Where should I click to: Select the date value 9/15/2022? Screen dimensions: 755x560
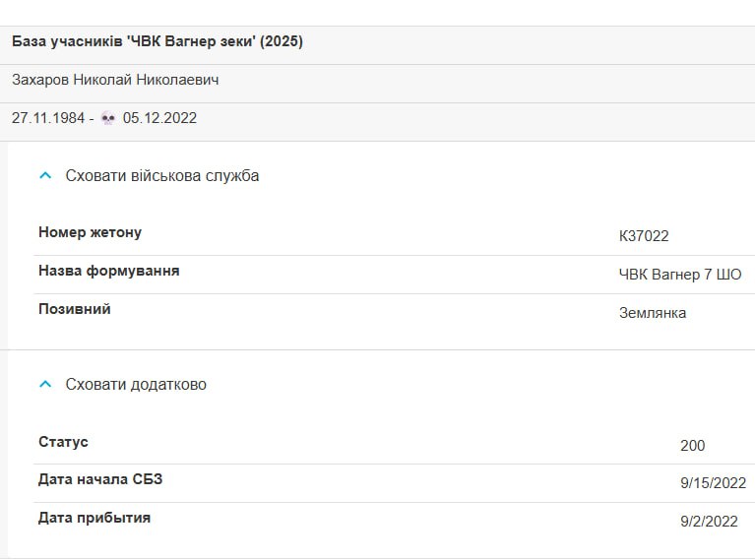pos(713,483)
